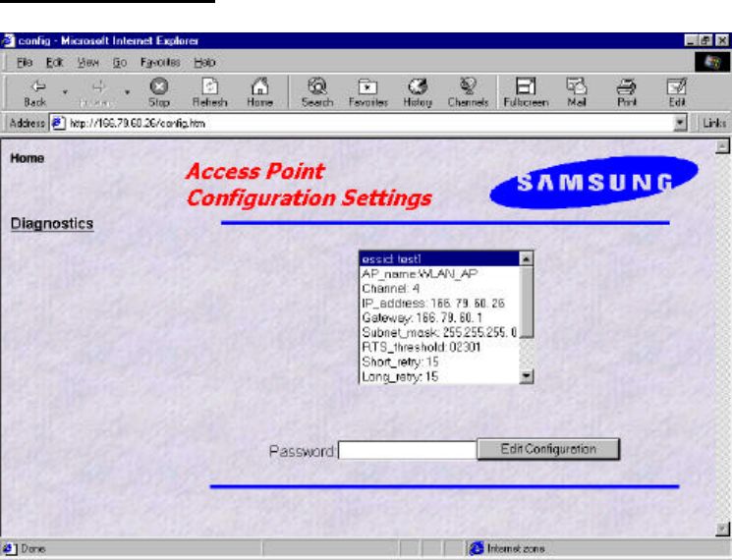
Task: Click the settings list scrollbar thumb
Action: (x=526, y=302)
